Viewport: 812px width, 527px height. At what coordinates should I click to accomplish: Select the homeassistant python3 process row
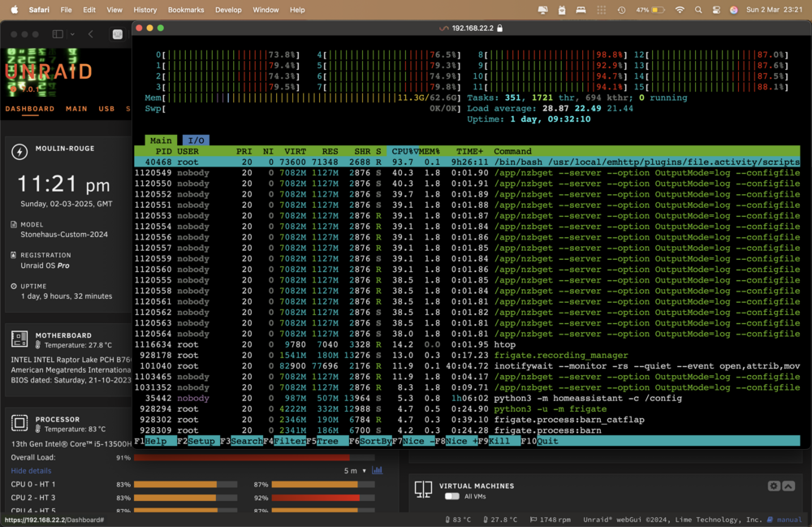(x=467, y=398)
